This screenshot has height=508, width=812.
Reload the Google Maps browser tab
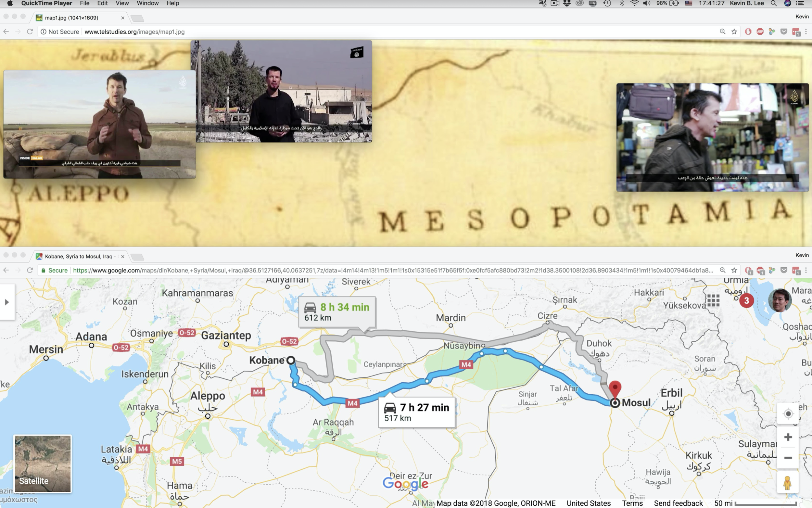click(30, 270)
